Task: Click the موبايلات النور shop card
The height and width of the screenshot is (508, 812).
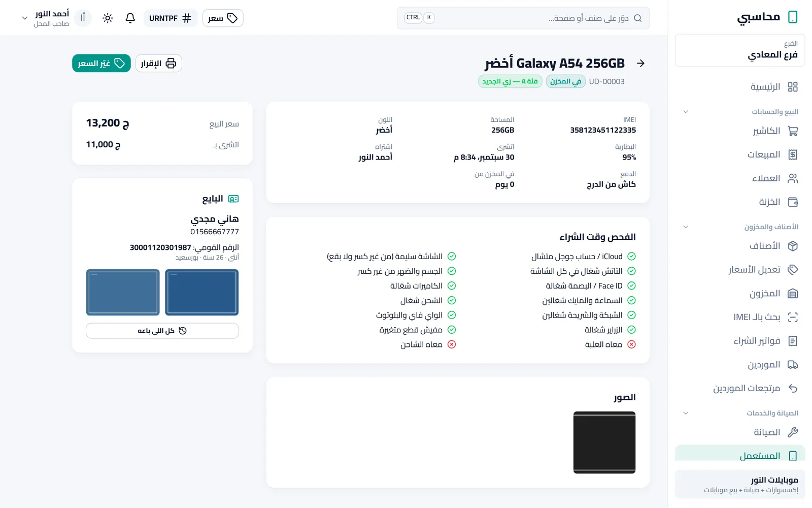Action: coord(740,485)
